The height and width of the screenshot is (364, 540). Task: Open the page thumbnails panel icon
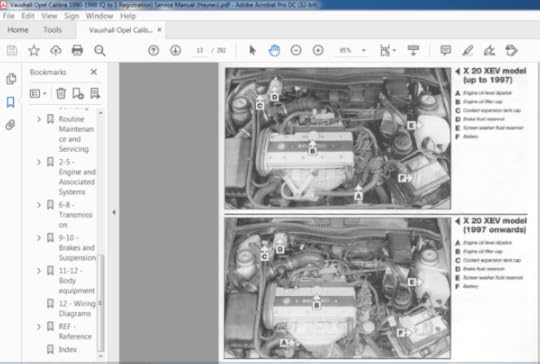[11, 79]
